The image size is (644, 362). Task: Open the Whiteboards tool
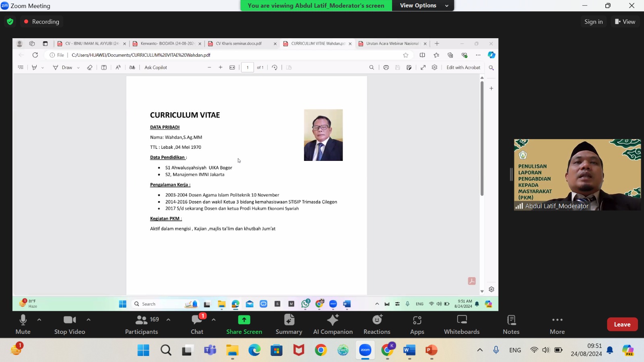[462, 324]
